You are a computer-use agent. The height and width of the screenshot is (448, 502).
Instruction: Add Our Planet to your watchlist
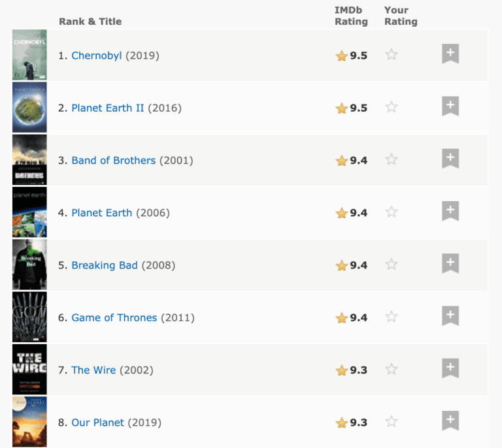[x=450, y=421]
